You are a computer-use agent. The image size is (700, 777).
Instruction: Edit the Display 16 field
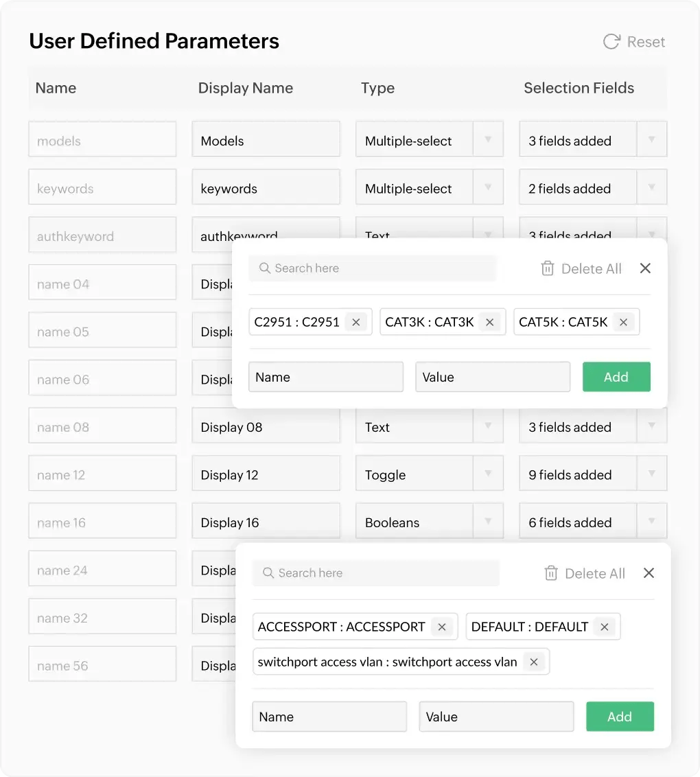click(266, 521)
